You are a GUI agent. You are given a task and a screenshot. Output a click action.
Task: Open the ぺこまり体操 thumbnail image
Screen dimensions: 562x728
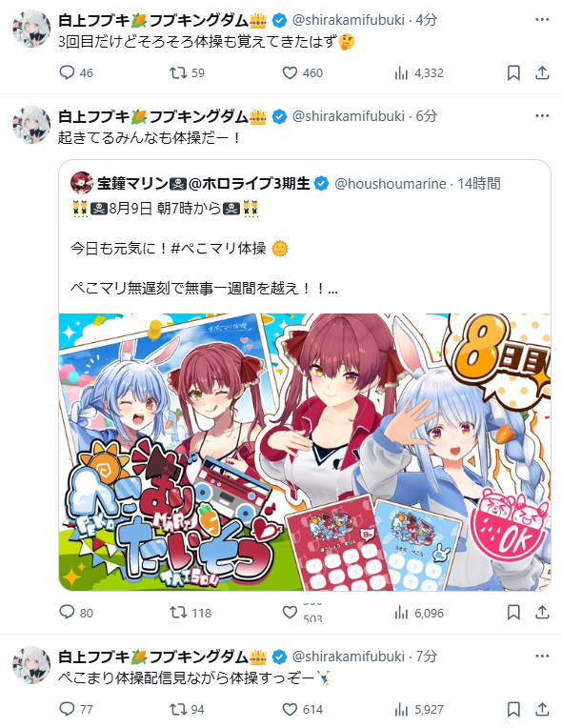[x=305, y=453]
